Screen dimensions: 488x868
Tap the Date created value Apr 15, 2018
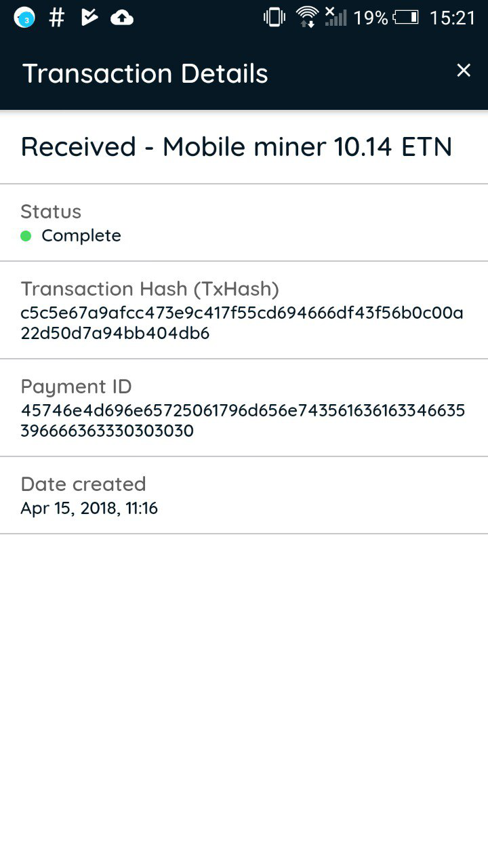[89, 509]
